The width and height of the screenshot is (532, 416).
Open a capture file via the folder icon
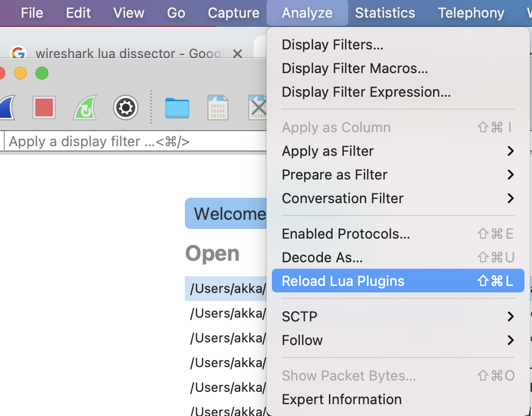[177, 108]
